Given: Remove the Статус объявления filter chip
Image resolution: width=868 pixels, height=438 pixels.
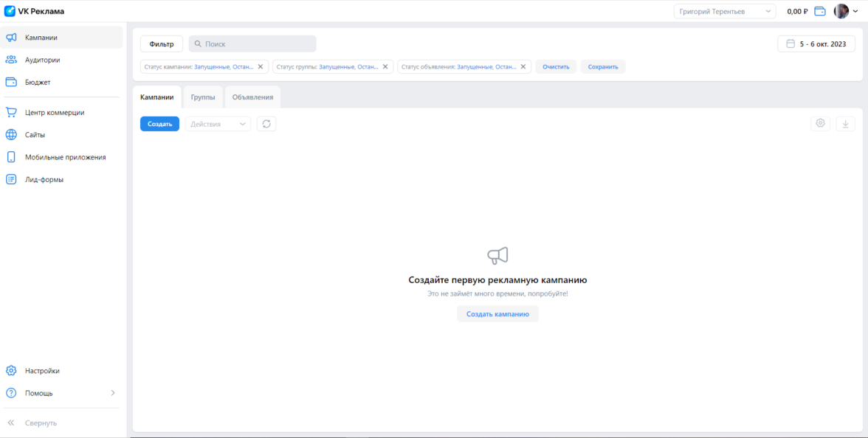Looking at the screenshot, I should [523, 66].
